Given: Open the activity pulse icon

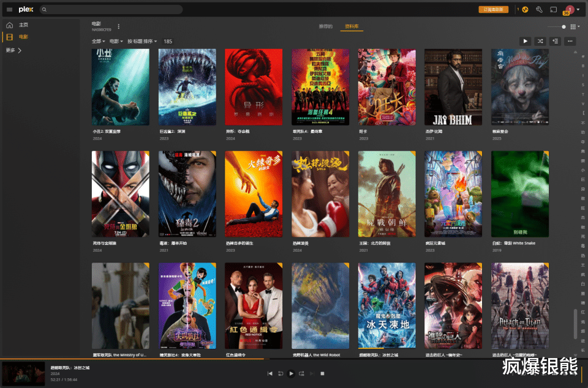Looking at the screenshot, I should [525, 10].
